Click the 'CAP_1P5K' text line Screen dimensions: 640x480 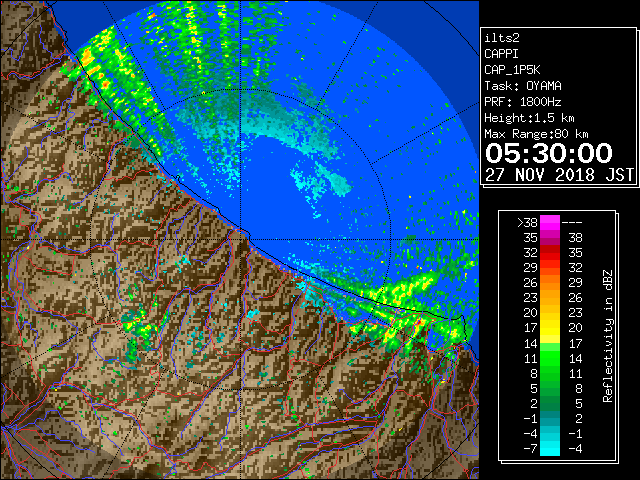tap(512, 70)
